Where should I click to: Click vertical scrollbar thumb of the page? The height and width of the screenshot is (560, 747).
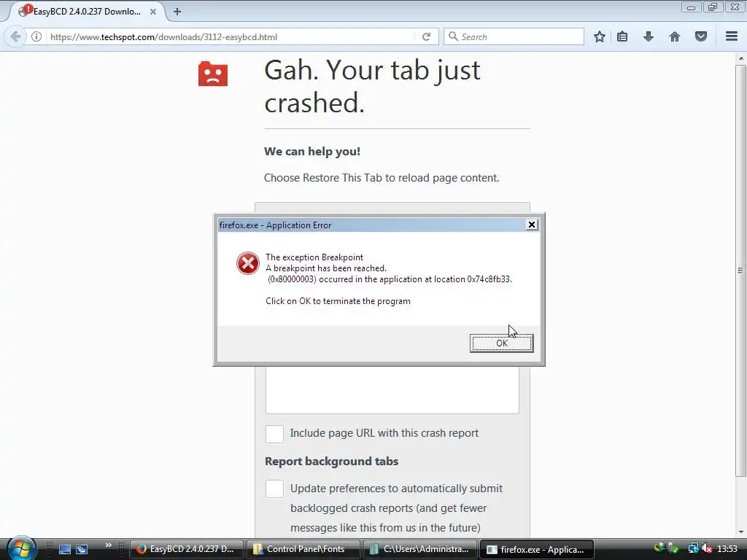(740, 270)
